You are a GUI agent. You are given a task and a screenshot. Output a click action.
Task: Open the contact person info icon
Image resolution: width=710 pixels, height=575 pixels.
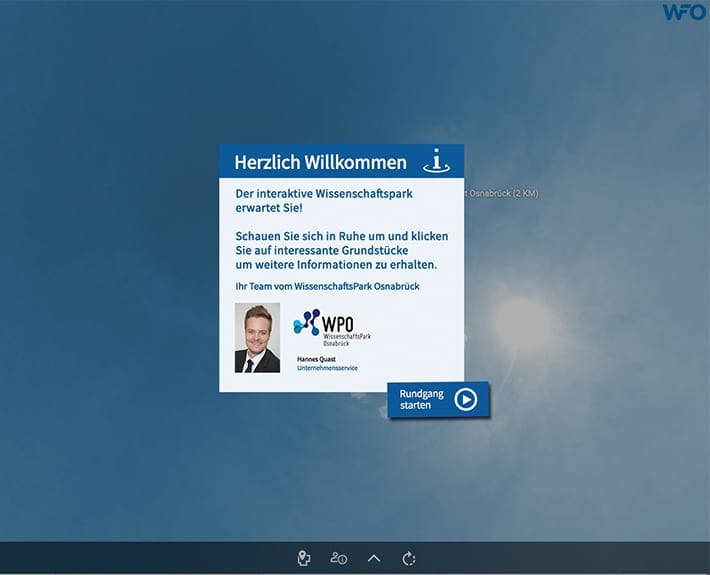click(339, 558)
